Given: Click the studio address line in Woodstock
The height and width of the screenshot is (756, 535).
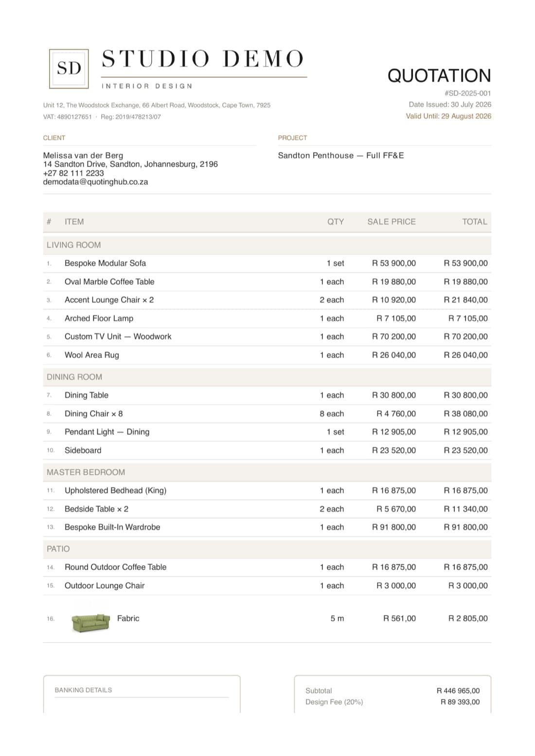Looking at the screenshot, I should pos(157,105).
